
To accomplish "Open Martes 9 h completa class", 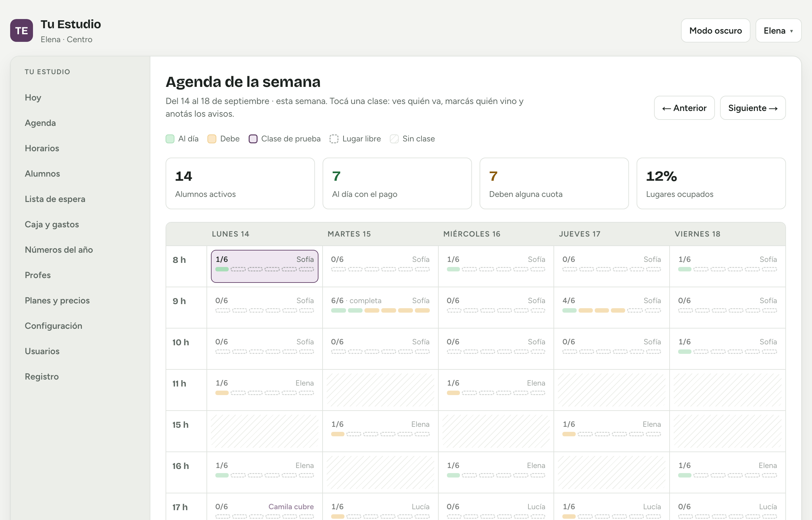I will (380, 307).
